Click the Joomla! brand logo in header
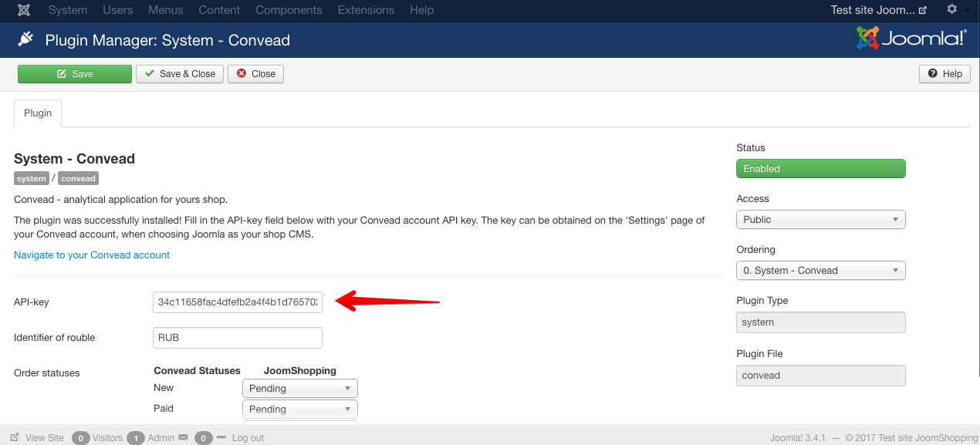 [x=911, y=38]
